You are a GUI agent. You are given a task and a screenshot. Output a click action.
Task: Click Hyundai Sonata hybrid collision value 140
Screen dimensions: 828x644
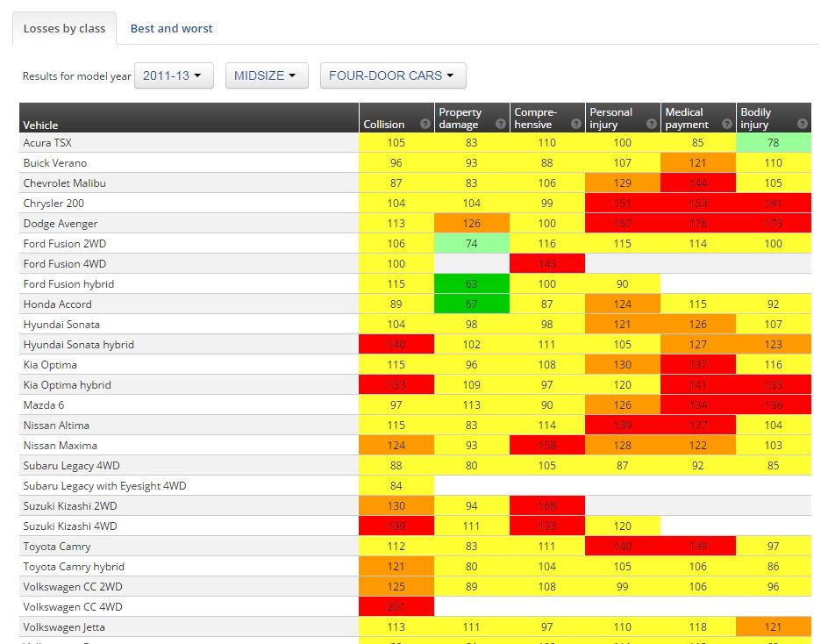pos(396,345)
